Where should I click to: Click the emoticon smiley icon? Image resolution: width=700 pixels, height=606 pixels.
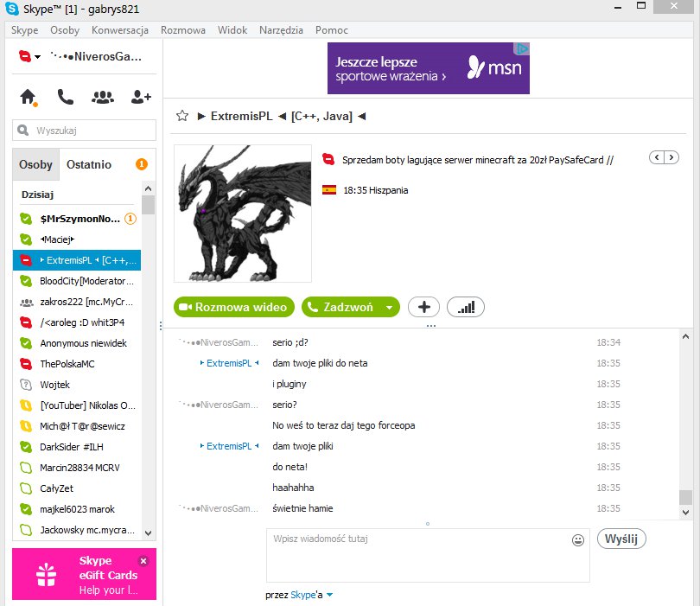click(577, 540)
